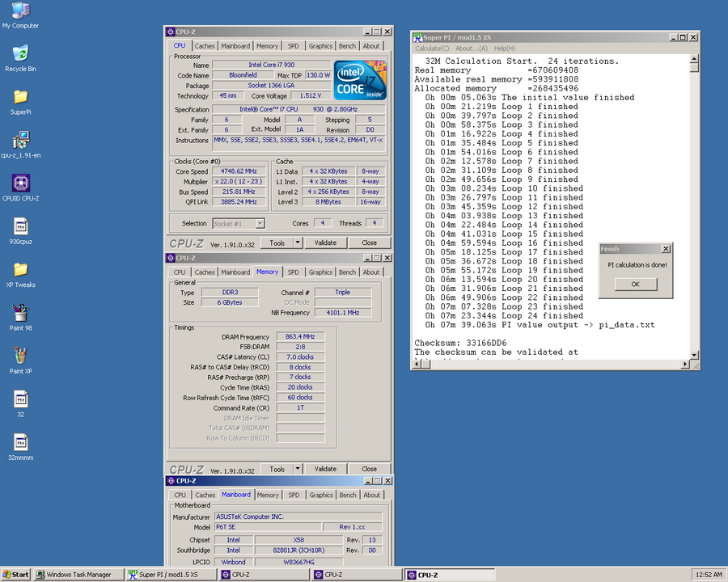Click Mainboard CPU-Z window title icon

[x=171, y=481]
